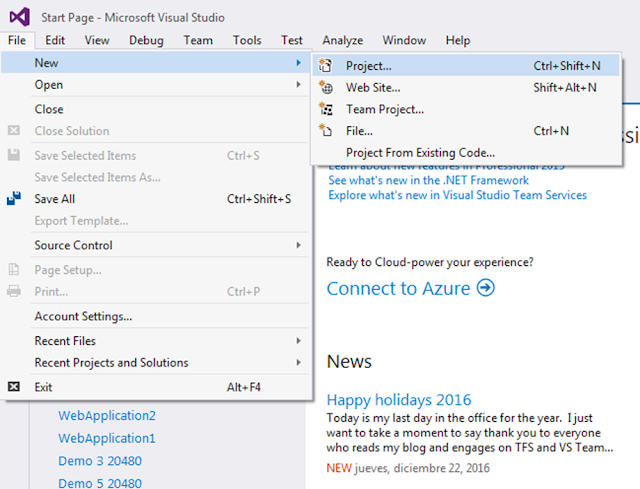
Task: Open Happy holidays 2016 news article
Action: coord(399,400)
